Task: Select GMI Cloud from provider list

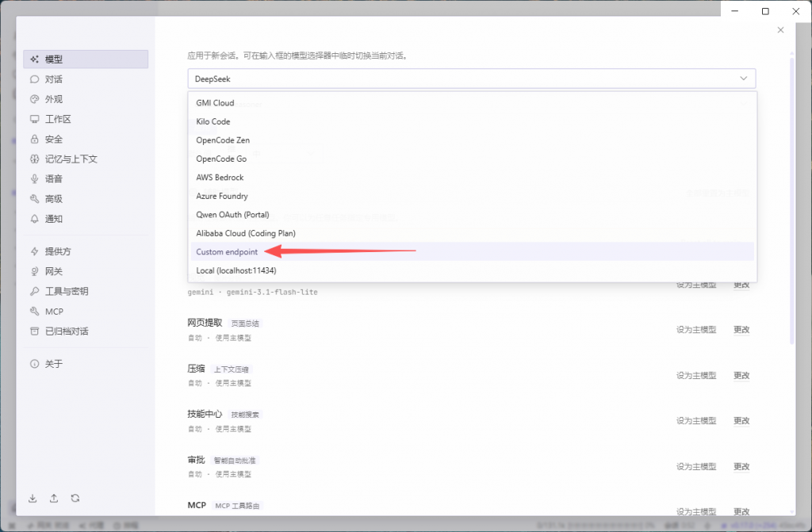Action: click(x=472, y=102)
